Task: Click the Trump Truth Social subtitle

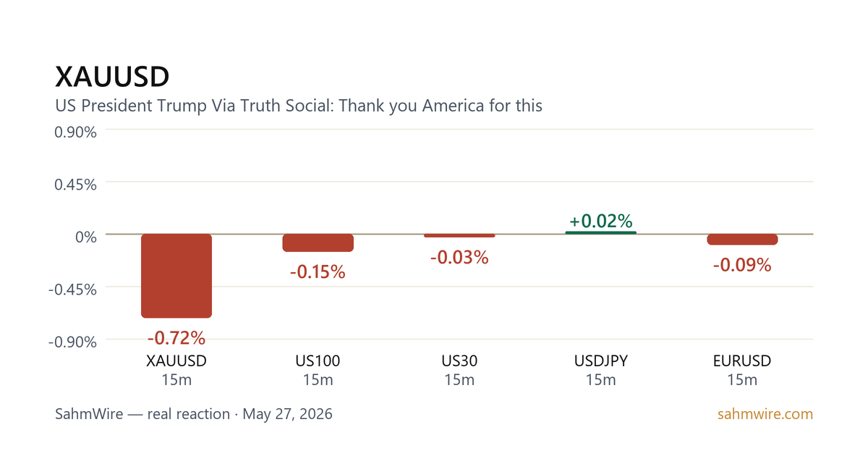Action: pos(299,106)
